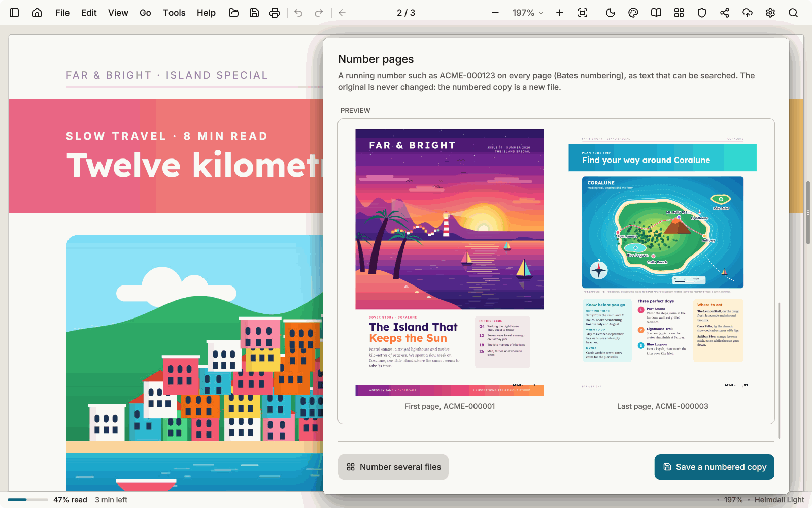
Task: Click 'First page, ACME-000001' caption
Action: point(450,406)
